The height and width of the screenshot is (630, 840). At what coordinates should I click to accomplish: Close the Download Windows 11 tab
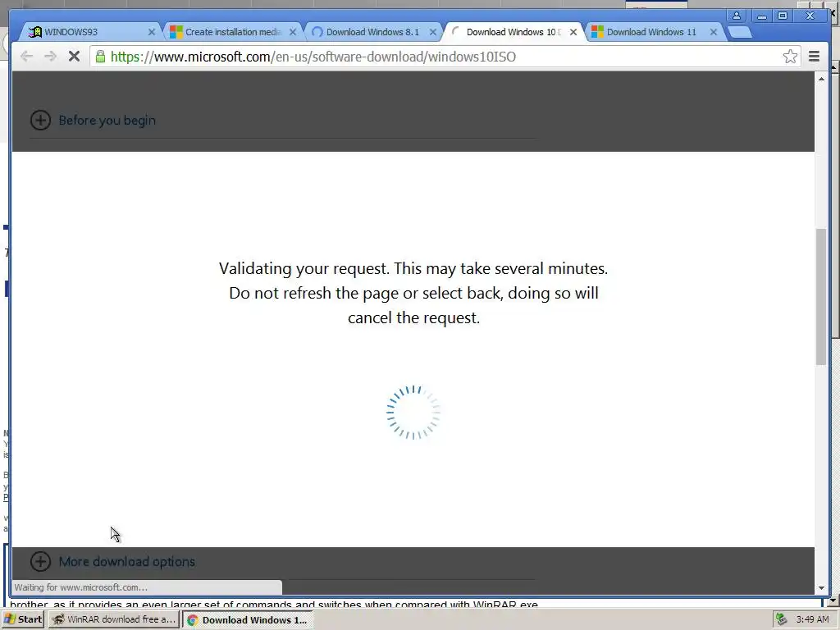point(714,32)
